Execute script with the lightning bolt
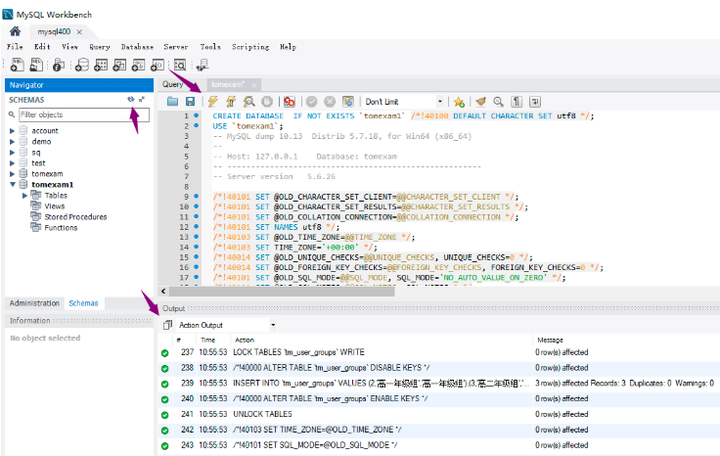 click(213, 101)
